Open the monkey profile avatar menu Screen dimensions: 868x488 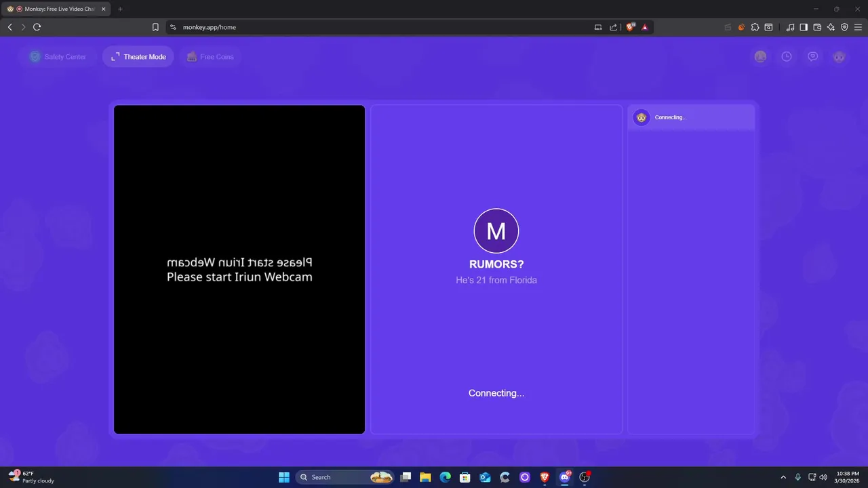(840, 57)
